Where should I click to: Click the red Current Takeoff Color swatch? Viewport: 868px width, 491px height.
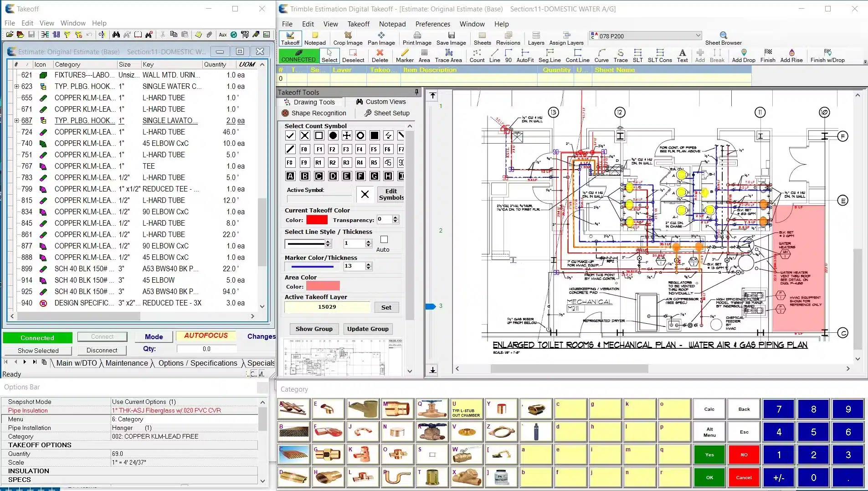pyautogui.click(x=317, y=220)
